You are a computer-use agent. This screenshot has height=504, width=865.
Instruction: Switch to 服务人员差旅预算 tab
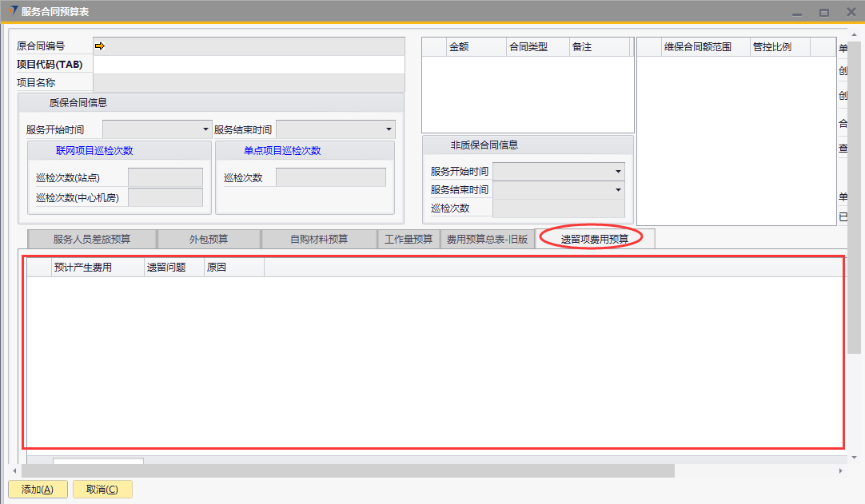[x=92, y=239]
